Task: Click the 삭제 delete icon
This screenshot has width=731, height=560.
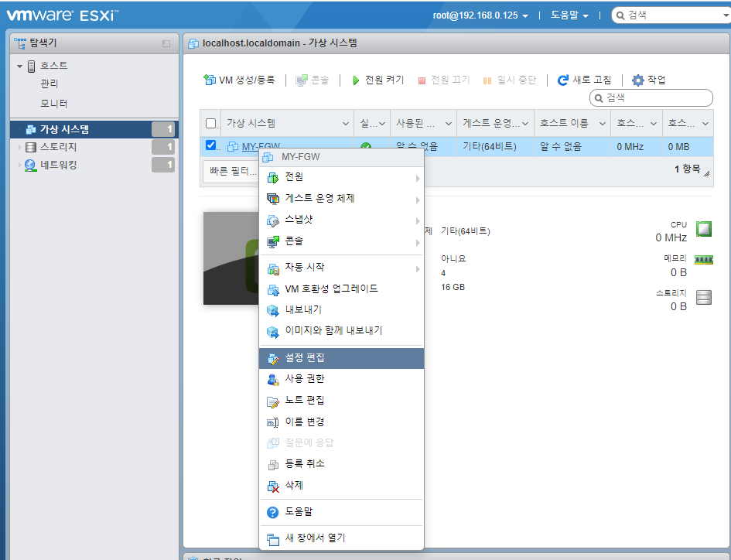Action: coord(273,487)
